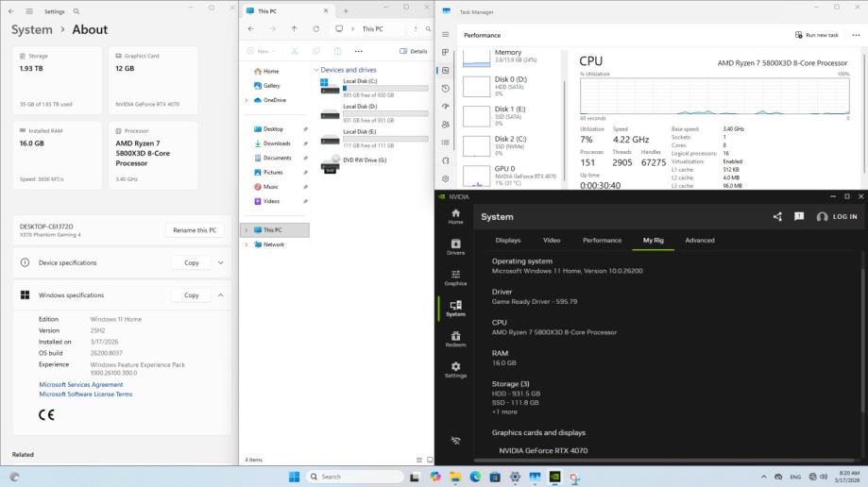Open Pictures folder in sidebar
The height and width of the screenshot is (487, 868).
click(x=268, y=172)
